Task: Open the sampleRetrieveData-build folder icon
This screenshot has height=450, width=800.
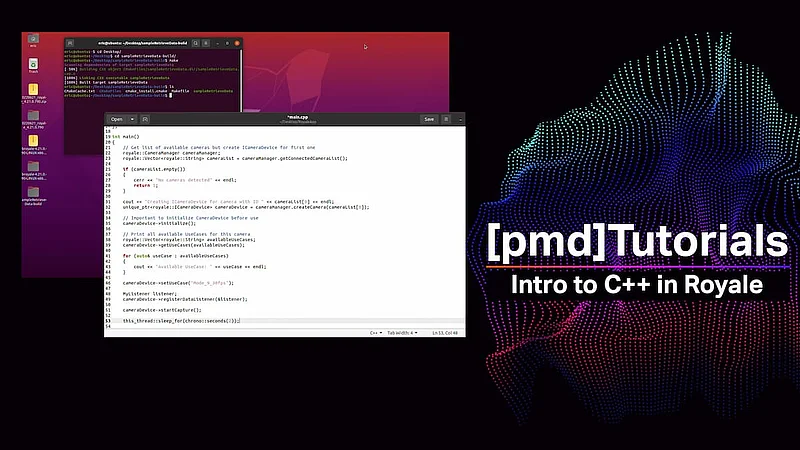Action: pos(33,192)
